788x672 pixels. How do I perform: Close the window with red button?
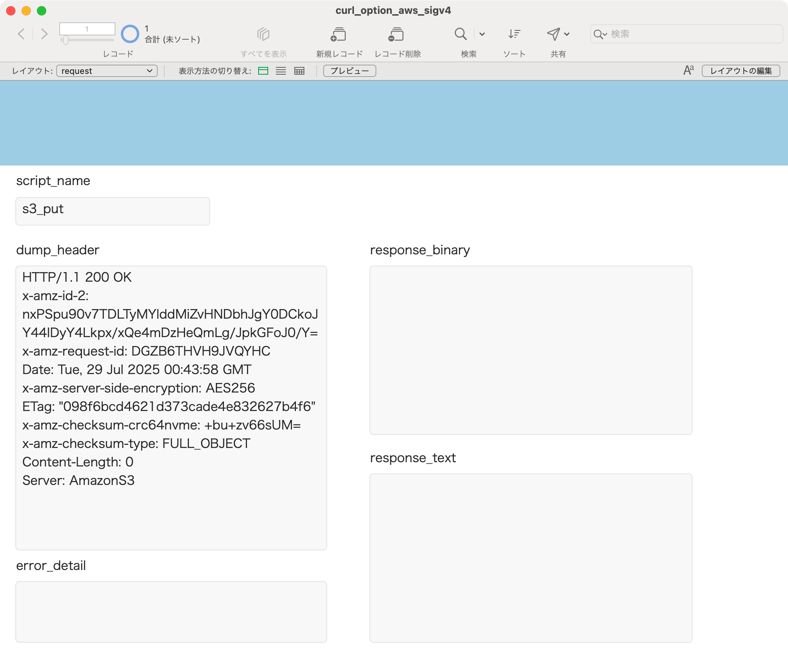[11, 11]
